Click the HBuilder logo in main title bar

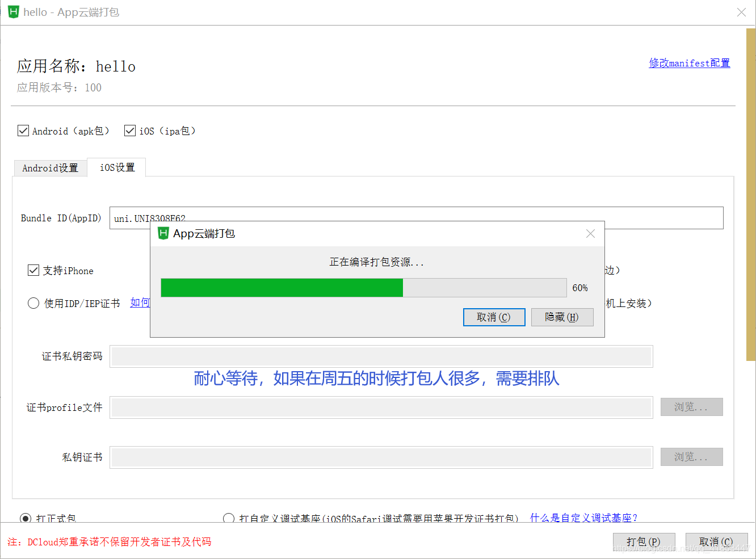click(x=13, y=12)
